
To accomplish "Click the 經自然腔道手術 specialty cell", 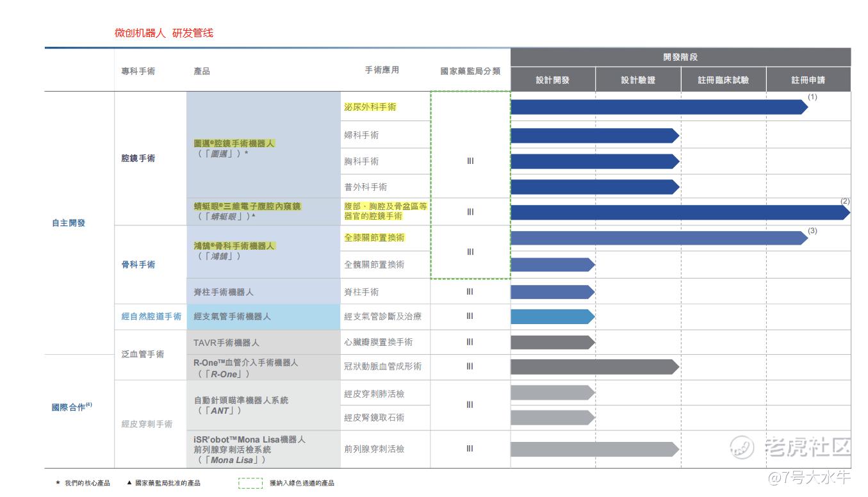I will pyautogui.click(x=151, y=316).
